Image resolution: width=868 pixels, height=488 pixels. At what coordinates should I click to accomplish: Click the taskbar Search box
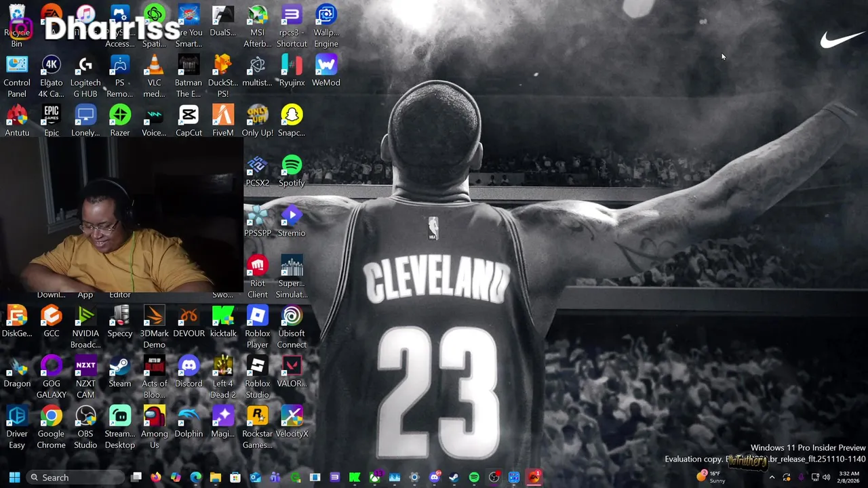(x=75, y=477)
